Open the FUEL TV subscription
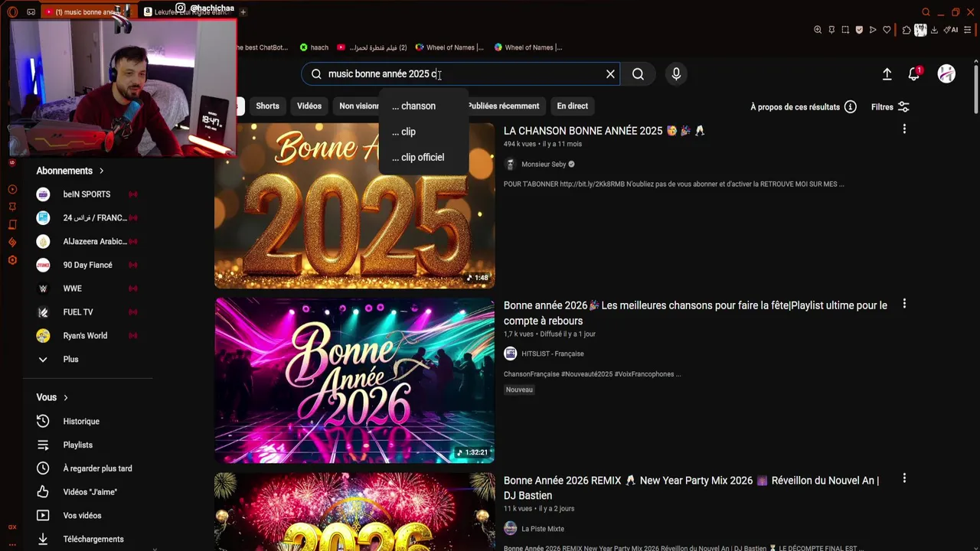 (87, 312)
